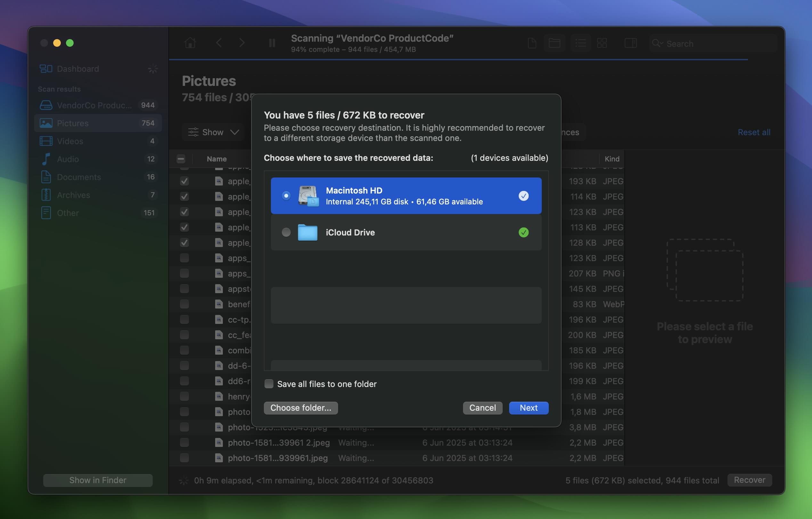
Task: Uncheck the 128 KB apple file checkbox
Action: click(184, 243)
